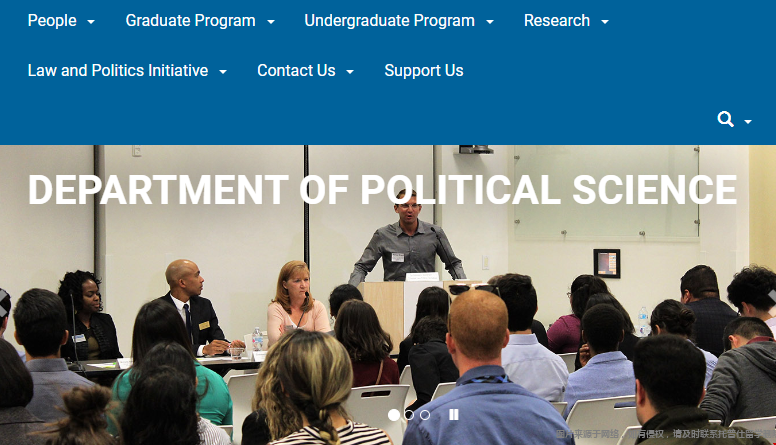Expand the Contact Us dropdown caret

click(x=350, y=72)
